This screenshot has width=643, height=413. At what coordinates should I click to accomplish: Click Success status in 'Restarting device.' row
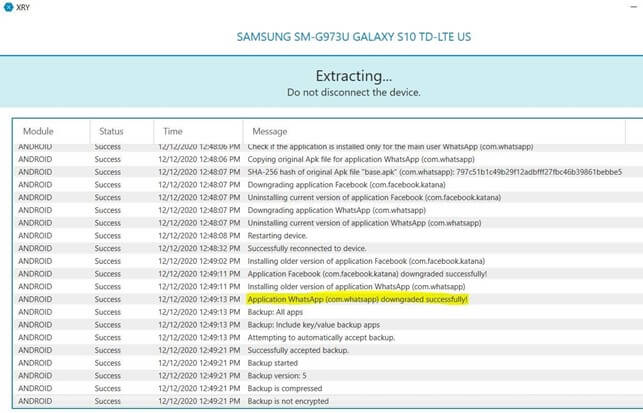point(107,236)
